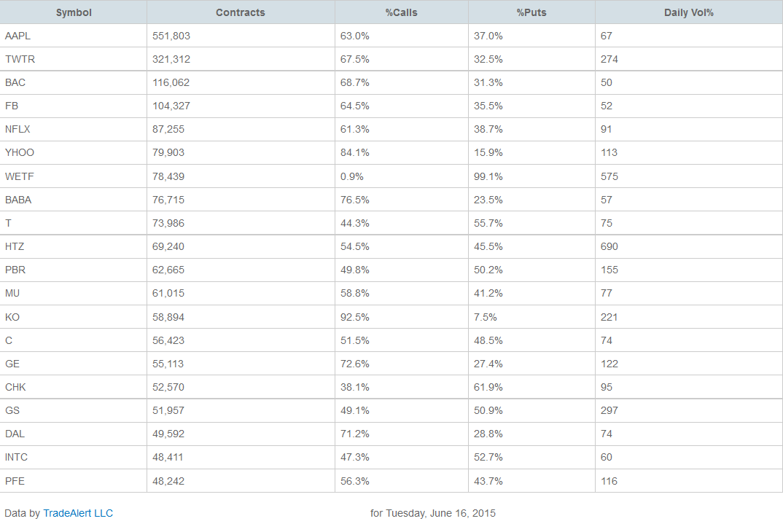Select the CHK symbol cell
Viewport: 783px width, 532px height.
[15, 387]
